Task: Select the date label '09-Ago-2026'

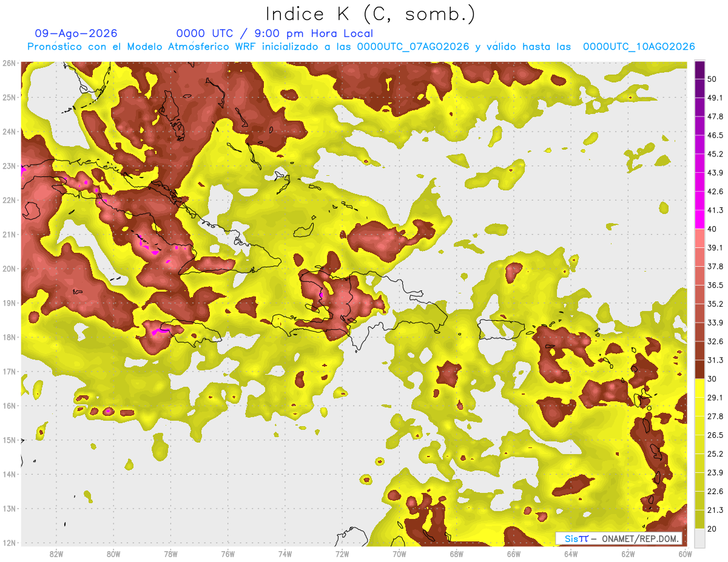Action: click(76, 33)
